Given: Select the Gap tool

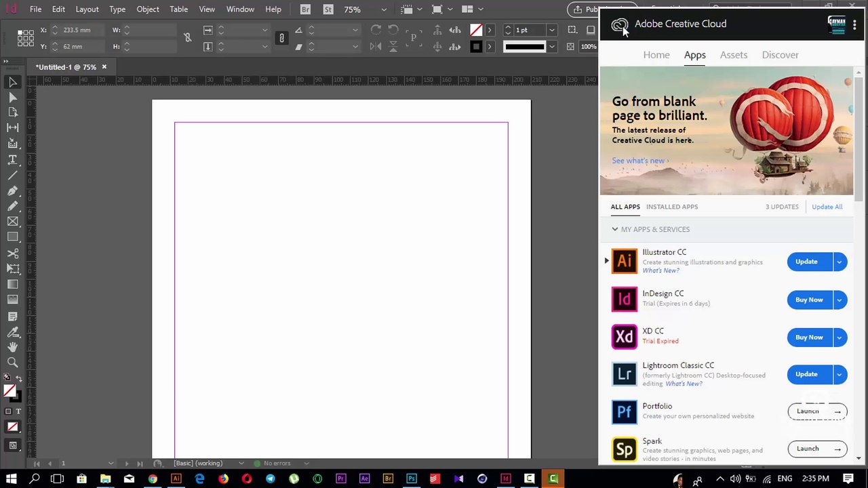Looking at the screenshot, I should click(13, 127).
